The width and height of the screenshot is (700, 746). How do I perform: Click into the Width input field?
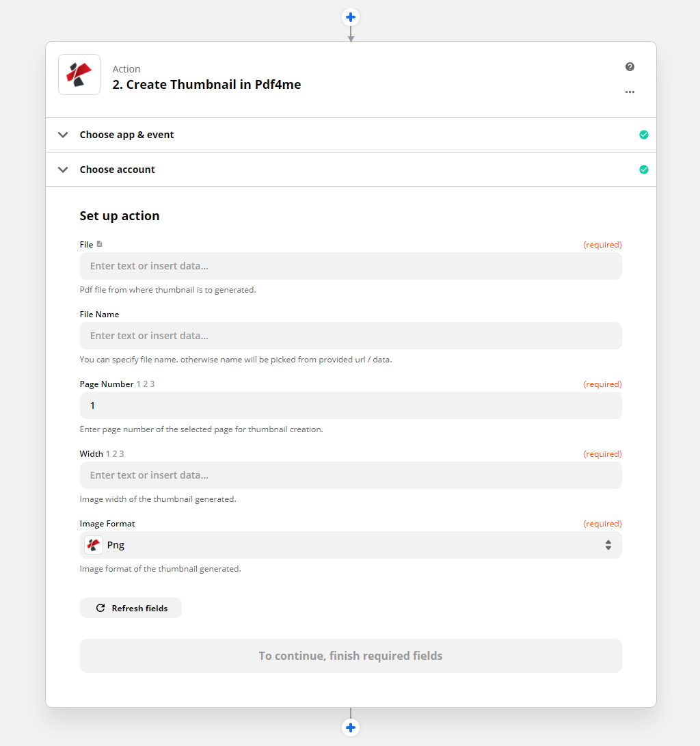point(351,475)
